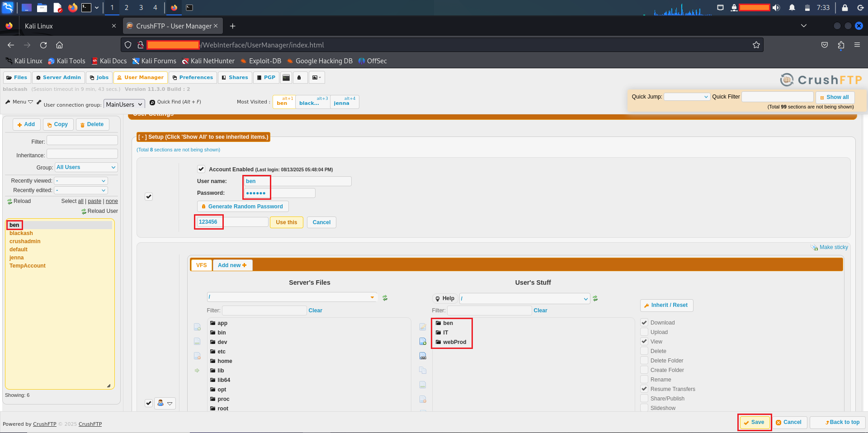Click the lock icon next to PGP
868x433 pixels.
click(x=299, y=78)
